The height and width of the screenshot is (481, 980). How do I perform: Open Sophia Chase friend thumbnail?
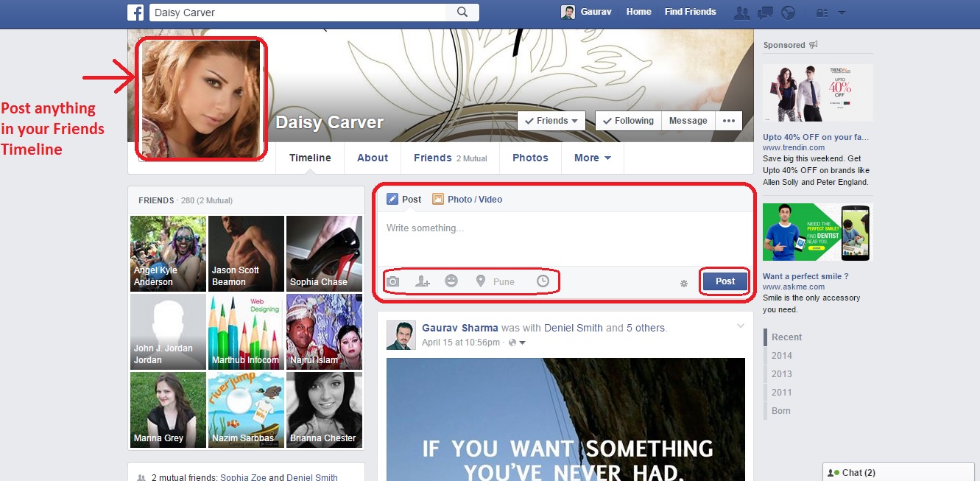pos(324,253)
